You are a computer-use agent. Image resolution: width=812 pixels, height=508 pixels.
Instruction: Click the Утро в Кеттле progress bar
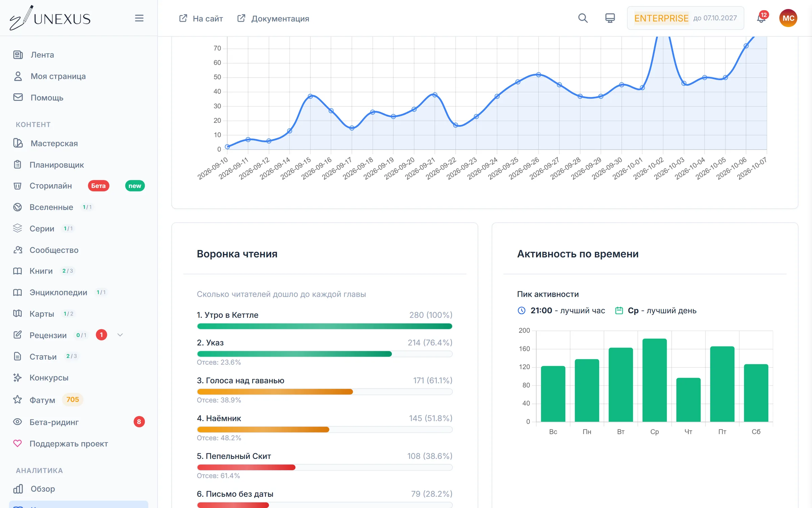click(324, 326)
